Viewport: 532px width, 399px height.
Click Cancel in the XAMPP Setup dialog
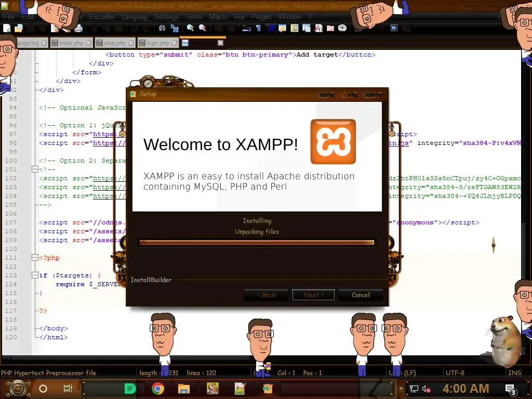point(361,295)
